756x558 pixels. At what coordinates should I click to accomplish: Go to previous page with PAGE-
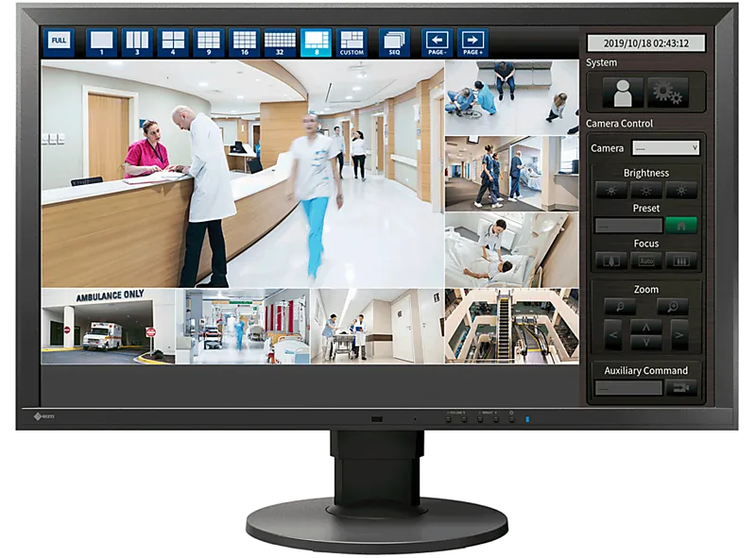[x=437, y=42]
